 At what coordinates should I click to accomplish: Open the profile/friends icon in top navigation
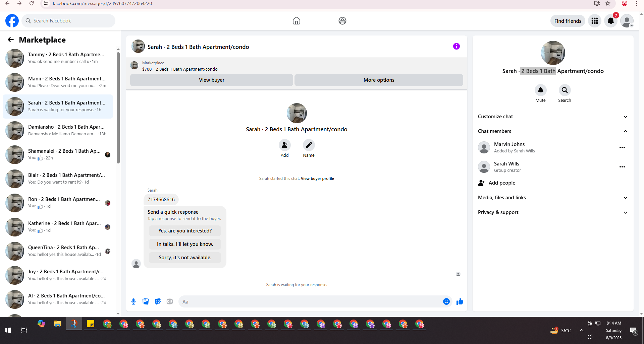[x=342, y=21]
